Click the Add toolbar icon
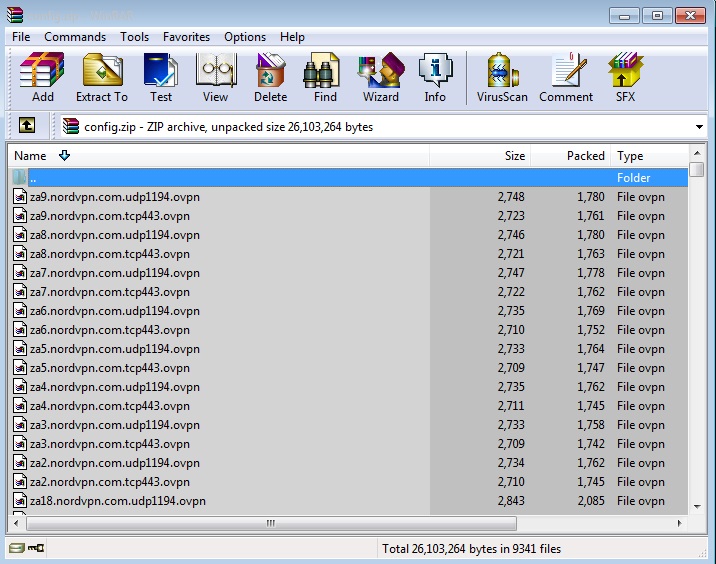 42,77
